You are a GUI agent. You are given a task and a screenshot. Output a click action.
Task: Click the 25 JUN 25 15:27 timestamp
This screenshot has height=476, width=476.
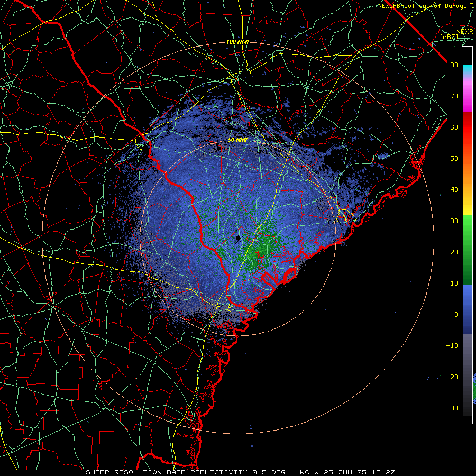(x=359, y=472)
